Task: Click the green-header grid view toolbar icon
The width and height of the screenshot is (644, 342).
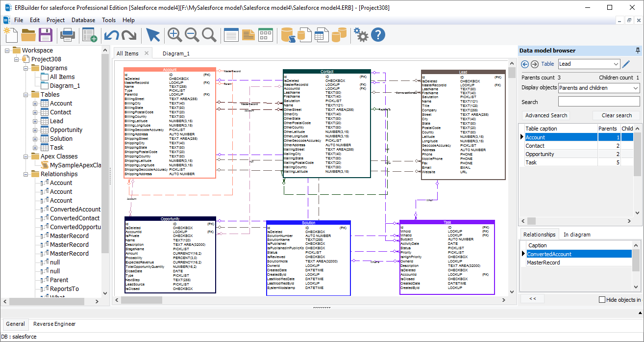Action: tap(266, 35)
